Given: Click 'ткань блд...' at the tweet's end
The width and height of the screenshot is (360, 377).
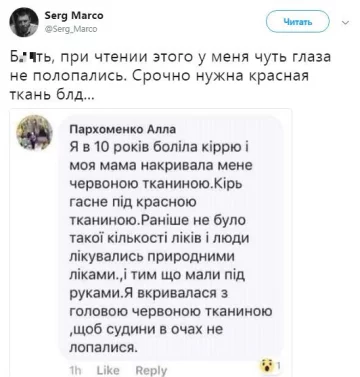Looking at the screenshot, I should point(52,95).
